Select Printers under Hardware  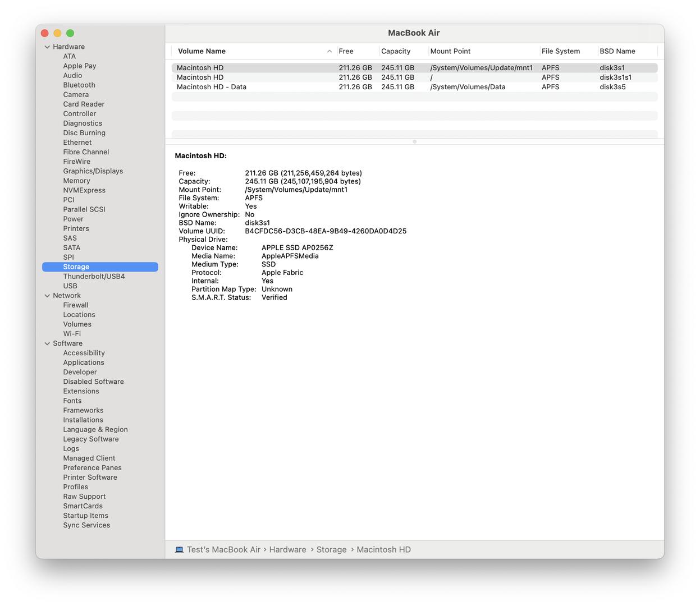[x=76, y=228]
